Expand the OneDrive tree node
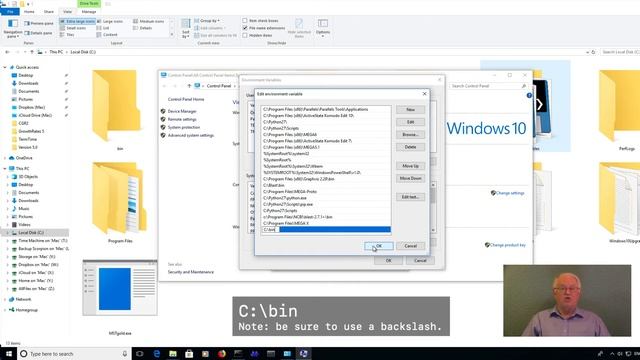The height and width of the screenshot is (360, 640). [5, 158]
